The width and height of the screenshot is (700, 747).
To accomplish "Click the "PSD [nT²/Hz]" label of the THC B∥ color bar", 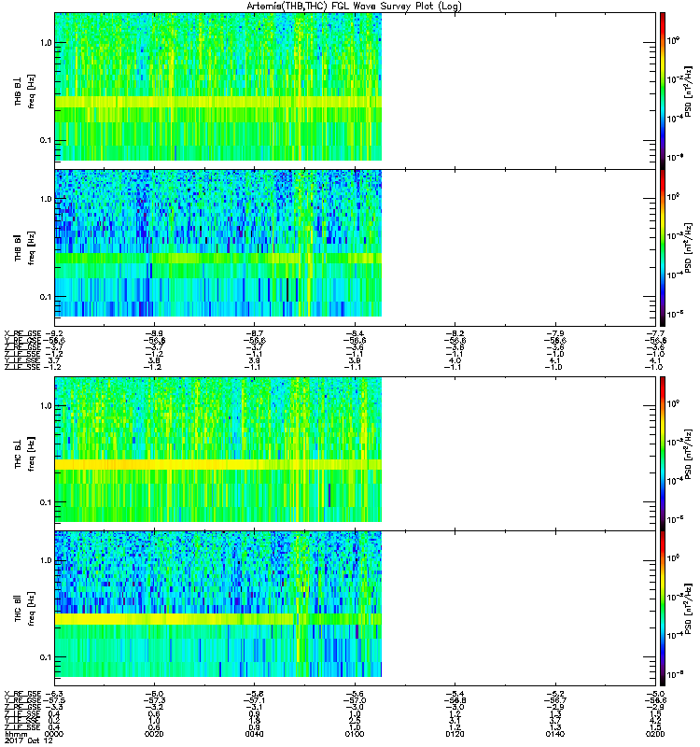I will coord(688,609).
